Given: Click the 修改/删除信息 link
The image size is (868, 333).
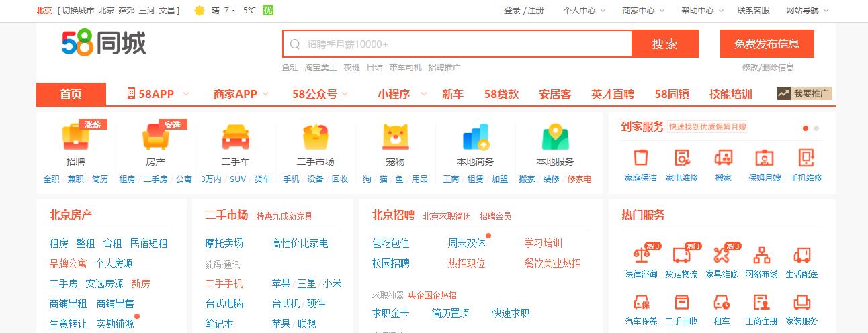Looking at the screenshot, I should (768, 67).
